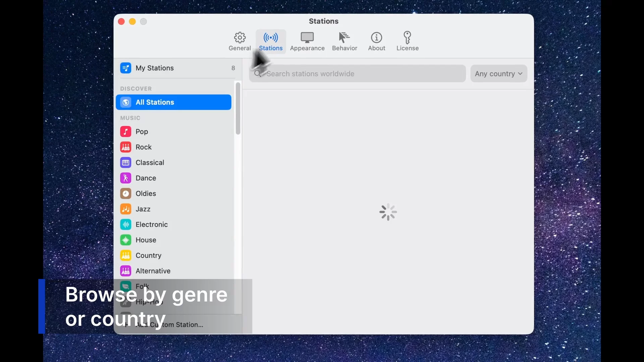
Task: Click the Oldies clock icon
Action: (126, 193)
